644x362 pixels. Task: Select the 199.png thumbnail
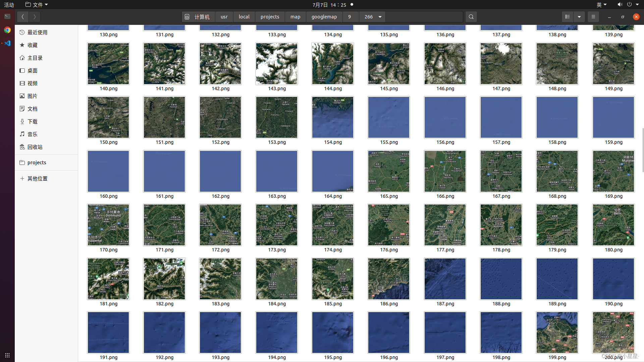pyautogui.click(x=557, y=333)
